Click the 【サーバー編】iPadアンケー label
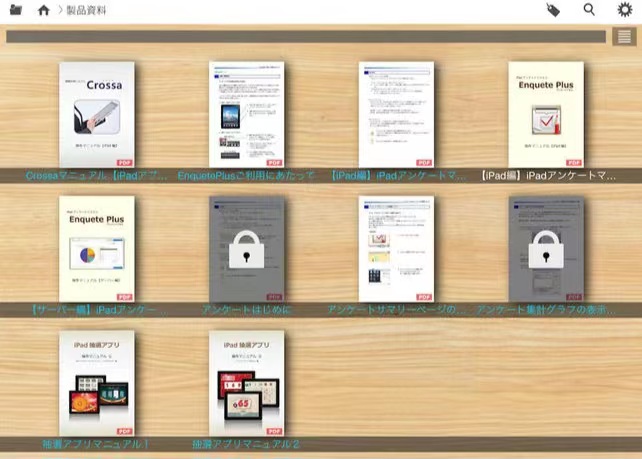 point(99,310)
